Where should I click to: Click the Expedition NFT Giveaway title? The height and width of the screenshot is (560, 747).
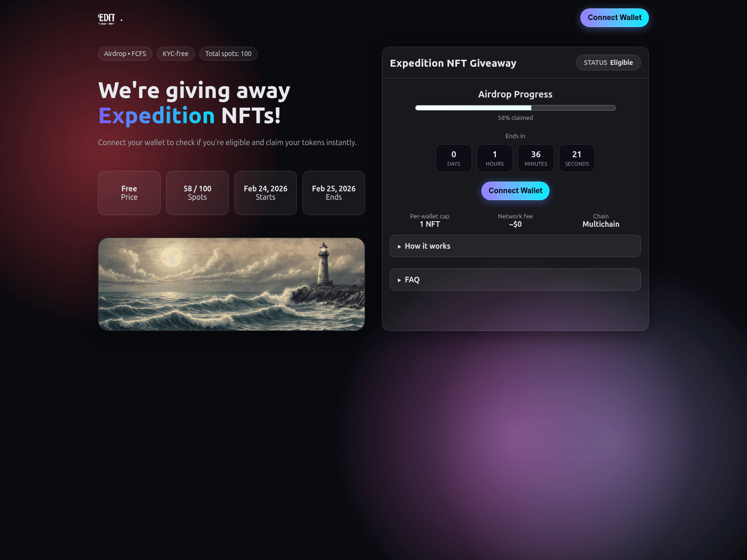453,63
